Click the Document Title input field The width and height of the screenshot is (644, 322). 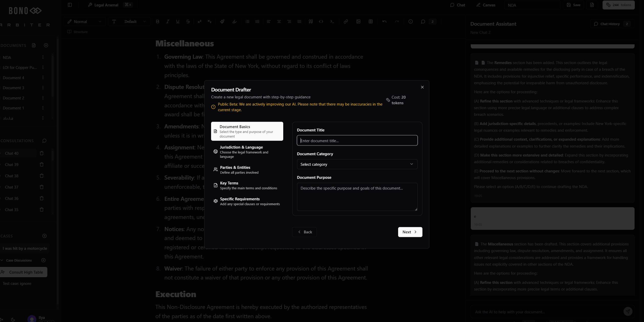(357, 141)
